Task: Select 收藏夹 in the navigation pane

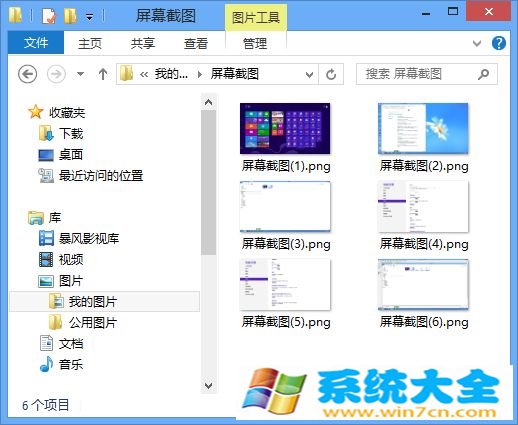Action: (x=67, y=113)
